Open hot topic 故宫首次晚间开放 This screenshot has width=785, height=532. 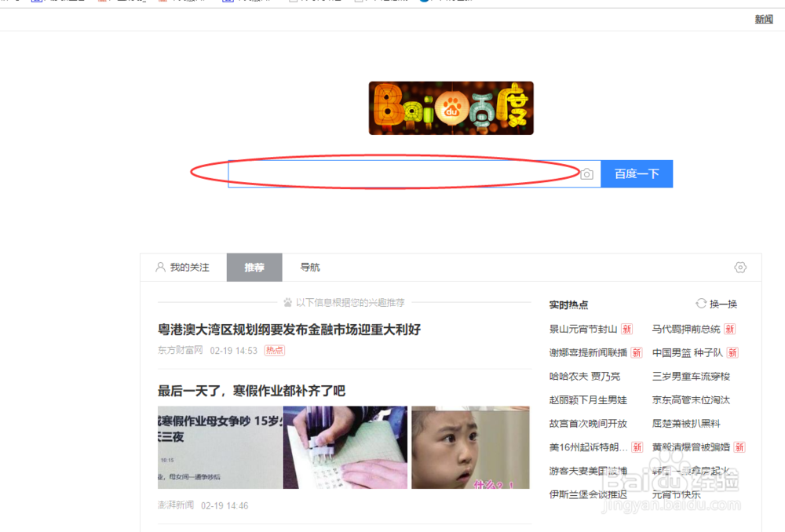588,424
